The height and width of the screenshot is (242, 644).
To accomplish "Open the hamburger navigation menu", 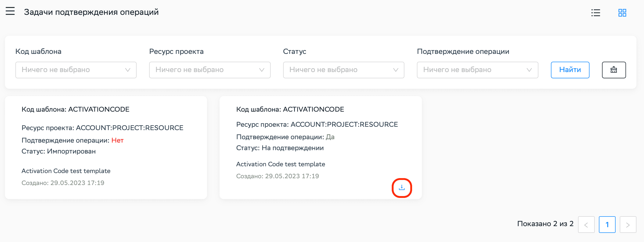I will pos(10,11).
